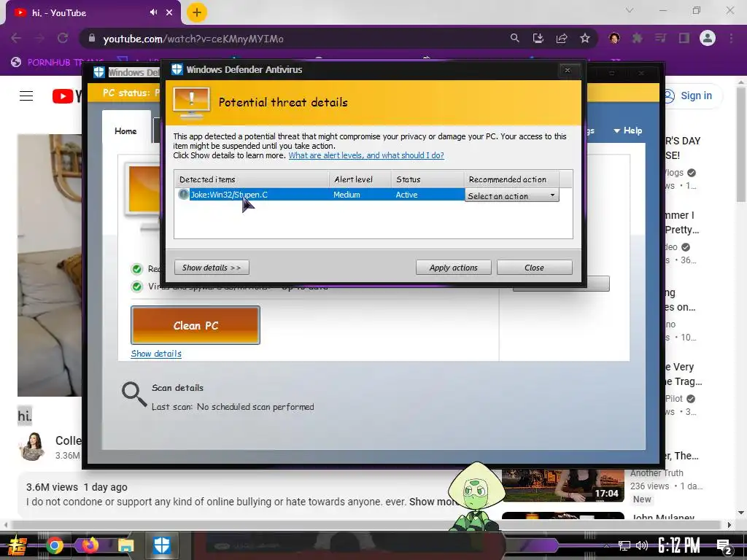Share this page icon
Viewport: 747px width, 560px height.
click(562, 38)
